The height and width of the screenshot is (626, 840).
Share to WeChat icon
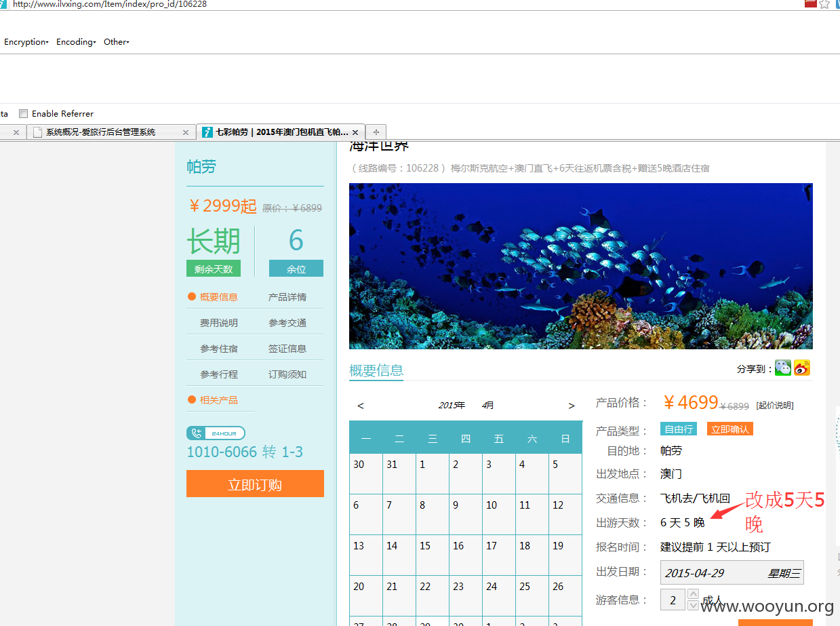(x=783, y=368)
